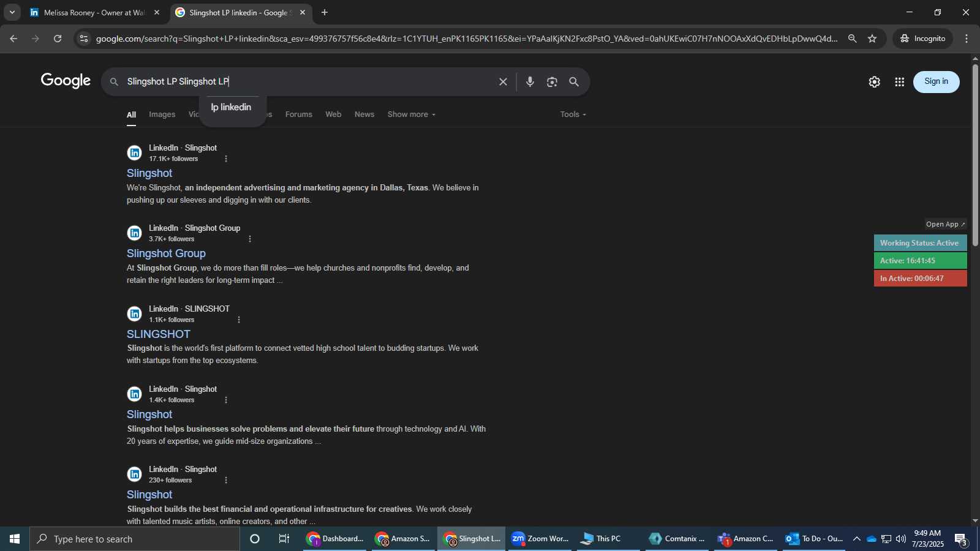This screenshot has width=980, height=551.
Task: Open the notification center icon
Action: [961, 539]
